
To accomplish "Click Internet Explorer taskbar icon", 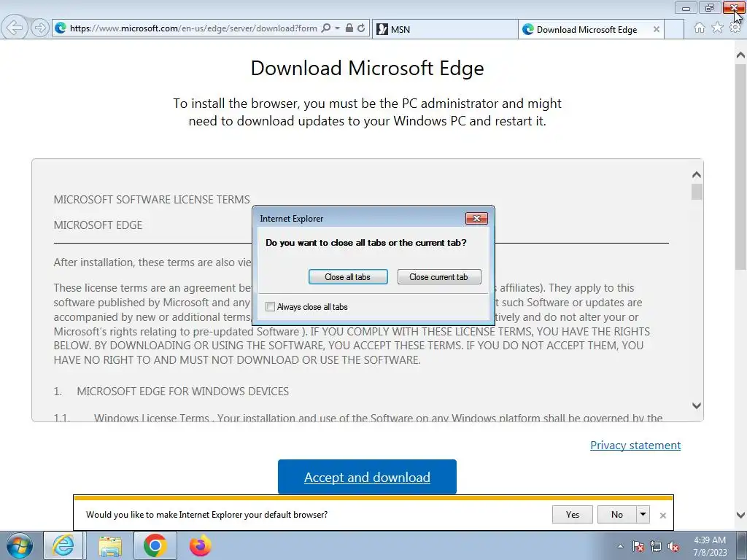I will point(63,545).
